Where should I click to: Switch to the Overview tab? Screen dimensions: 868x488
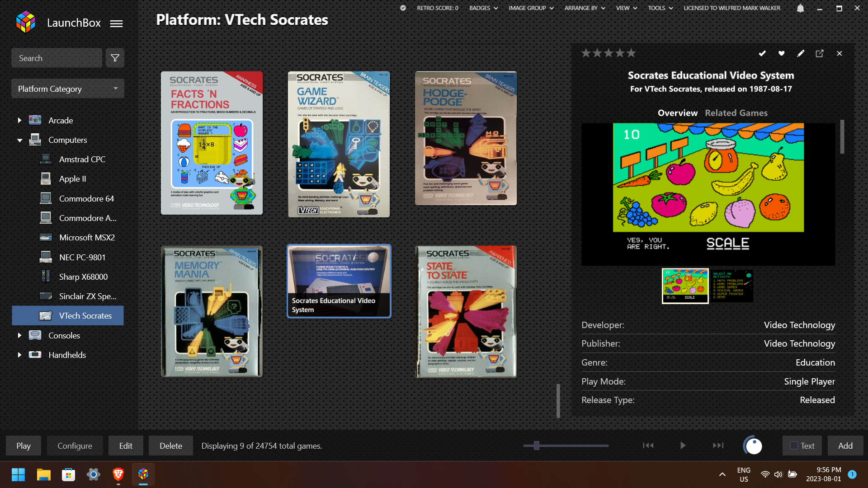(677, 113)
